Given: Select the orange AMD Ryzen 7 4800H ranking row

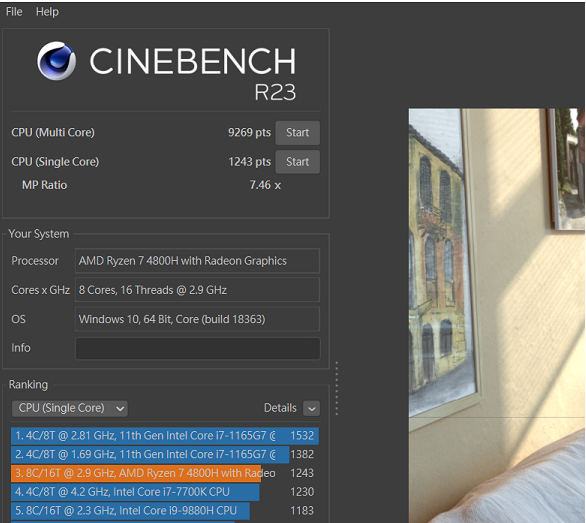Looking at the screenshot, I should [165, 473].
